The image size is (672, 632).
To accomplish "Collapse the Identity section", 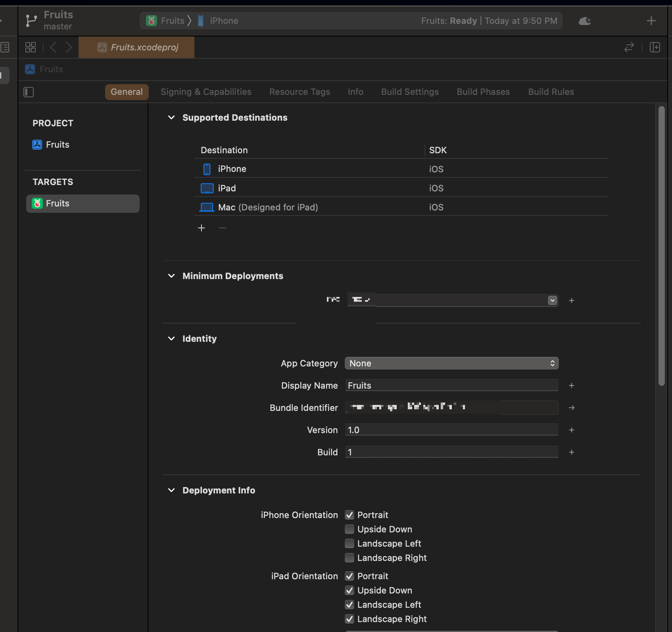I will 171,339.
